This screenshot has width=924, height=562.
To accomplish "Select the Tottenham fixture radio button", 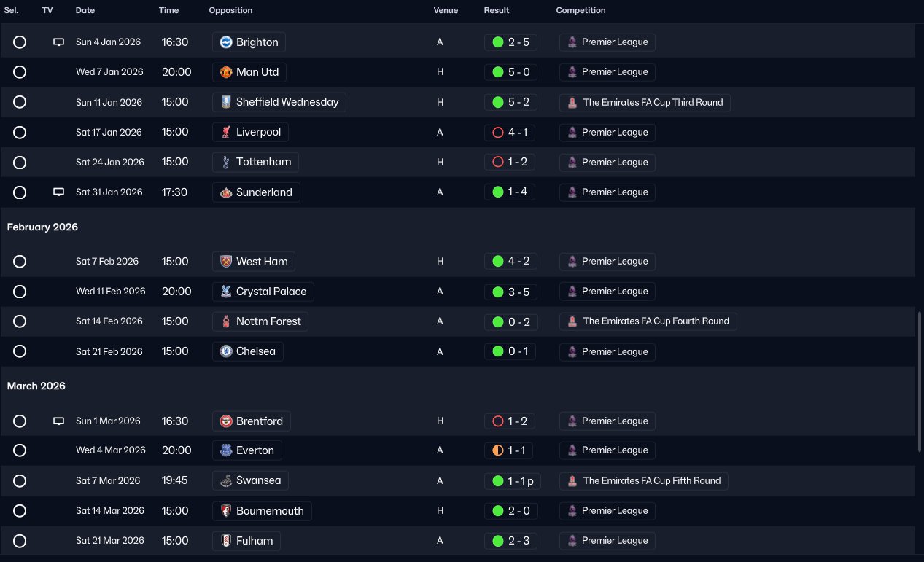I will (20, 163).
